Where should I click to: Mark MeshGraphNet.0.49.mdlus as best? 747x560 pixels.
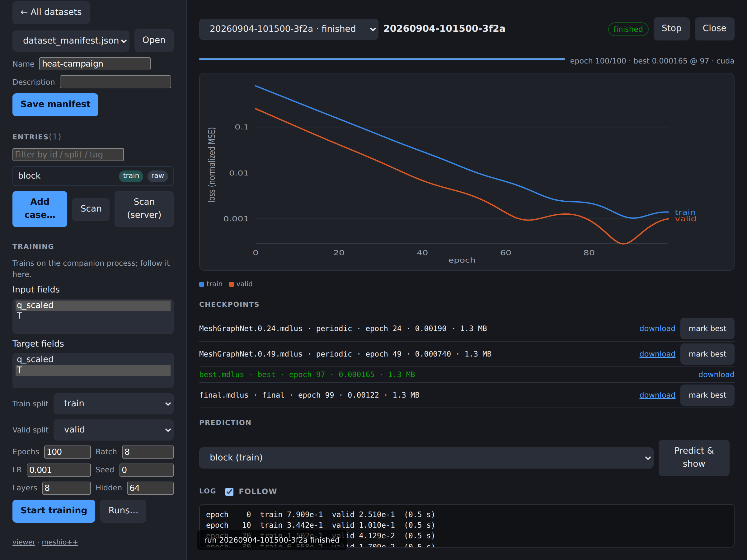tap(707, 354)
